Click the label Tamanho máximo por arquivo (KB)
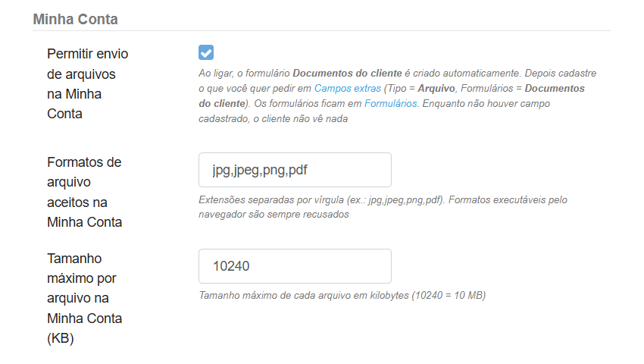The image size is (644, 364). tap(85, 298)
